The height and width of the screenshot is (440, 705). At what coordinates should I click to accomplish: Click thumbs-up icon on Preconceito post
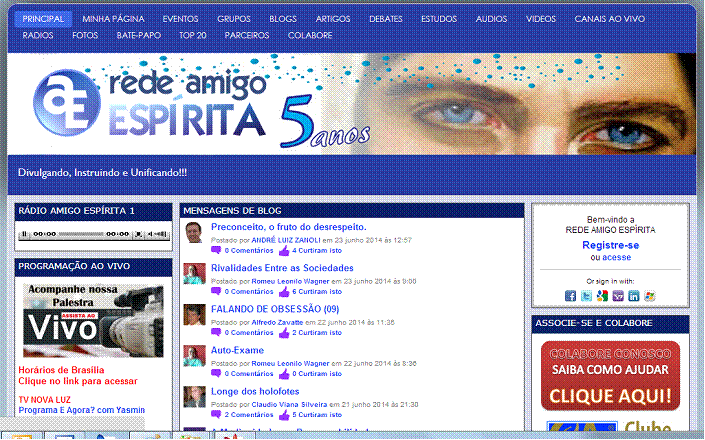click(x=284, y=250)
